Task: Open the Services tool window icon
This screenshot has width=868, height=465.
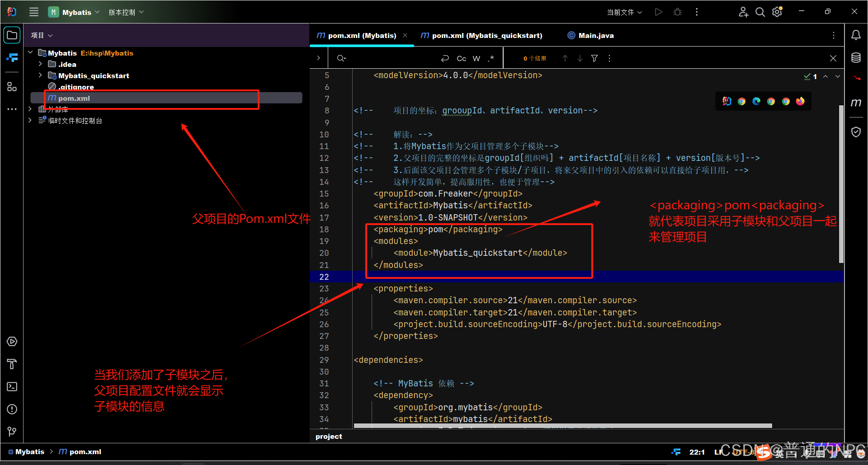Action: pyautogui.click(x=12, y=342)
